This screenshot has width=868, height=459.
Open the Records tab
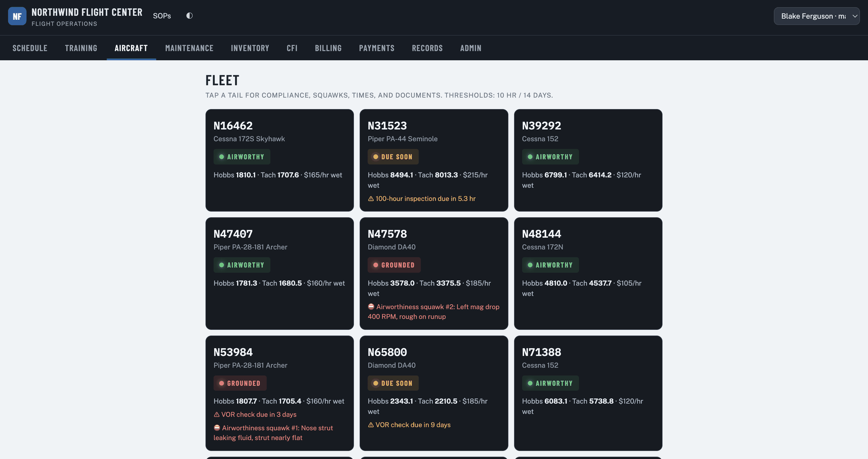[x=427, y=48]
